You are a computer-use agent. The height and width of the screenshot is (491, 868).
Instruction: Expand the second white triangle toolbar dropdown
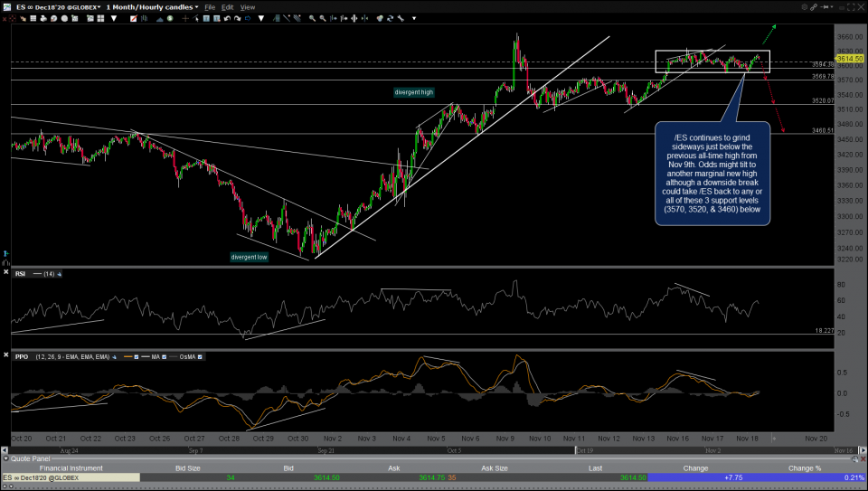(260, 18)
